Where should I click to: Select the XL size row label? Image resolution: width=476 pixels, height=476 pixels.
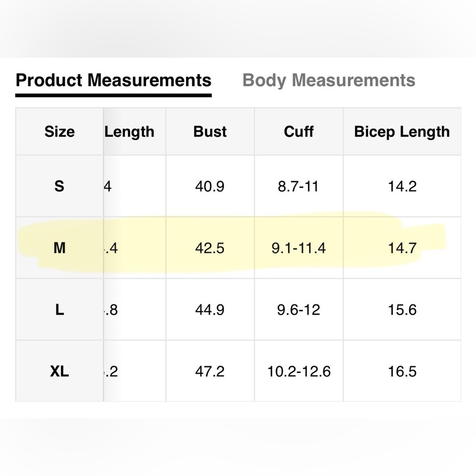coord(59,371)
